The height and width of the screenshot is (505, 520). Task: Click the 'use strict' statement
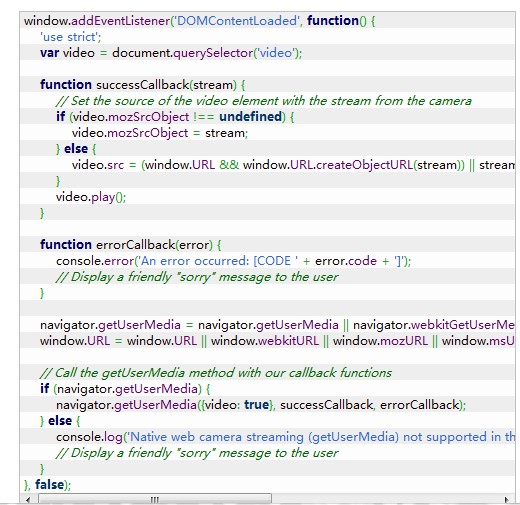[x=70, y=37]
